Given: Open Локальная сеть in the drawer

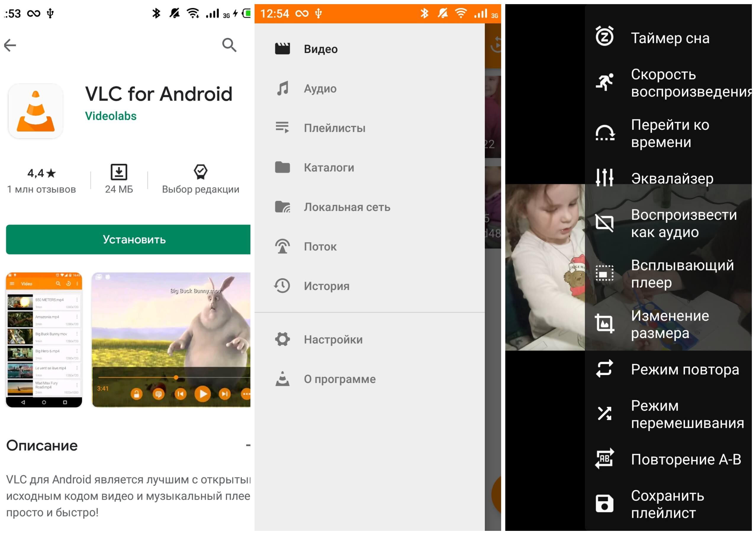Looking at the screenshot, I should tap(369, 207).
